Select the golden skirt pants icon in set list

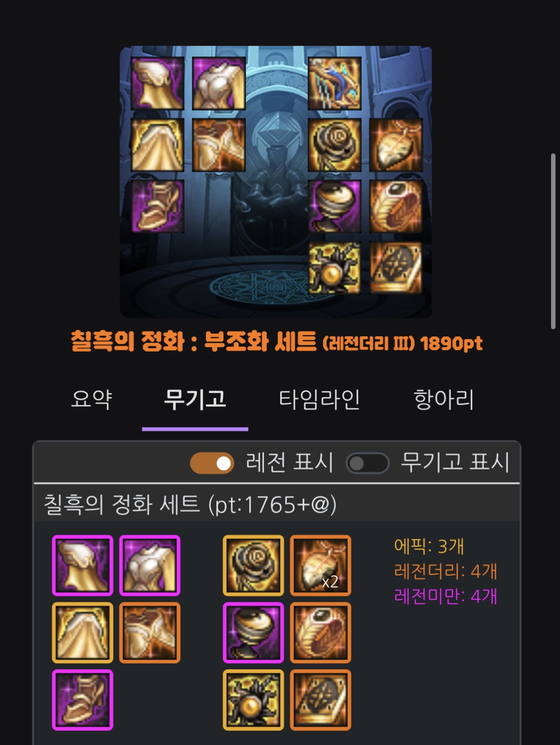83,632
